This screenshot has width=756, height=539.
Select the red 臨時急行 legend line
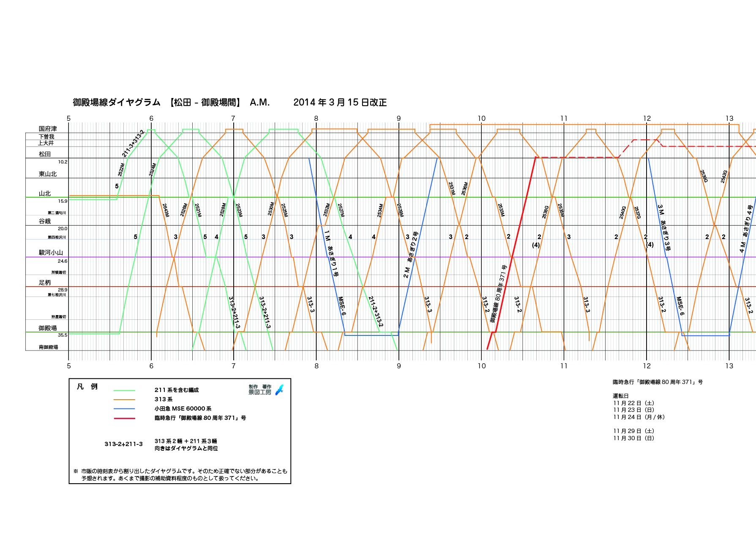tap(124, 418)
